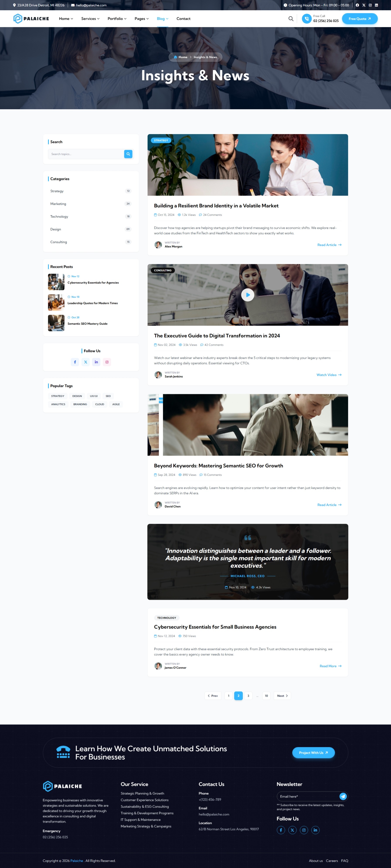This screenshot has height=868, width=391.
Task: Go to Next page
Action: [x=282, y=696]
